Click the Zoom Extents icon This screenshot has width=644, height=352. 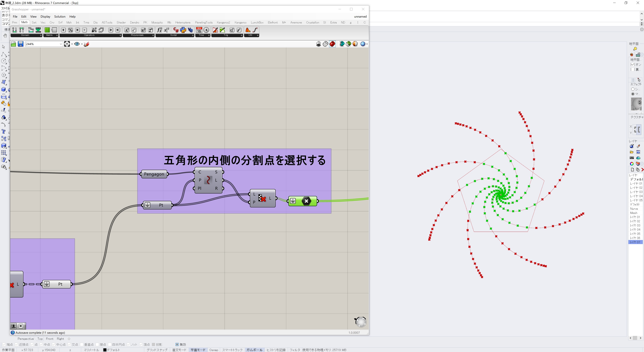pyautogui.click(x=67, y=44)
